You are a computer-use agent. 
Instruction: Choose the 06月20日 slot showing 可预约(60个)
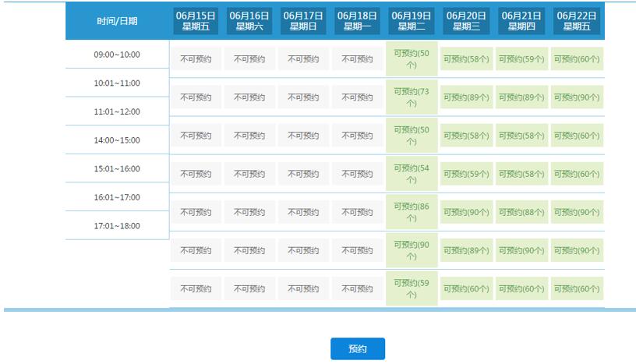pos(466,289)
